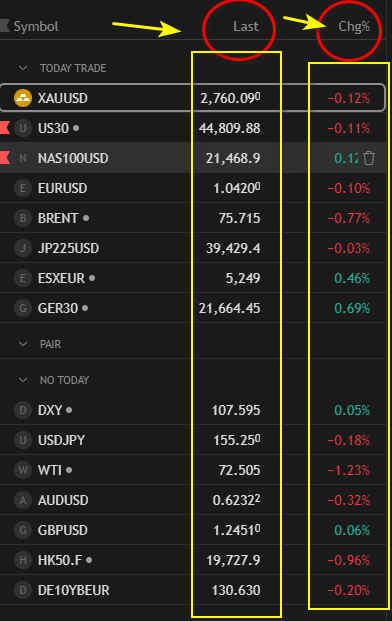Viewport: 392px width, 621px height.
Task: Click the GER30 round symbol icon
Action: [x=23, y=308]
